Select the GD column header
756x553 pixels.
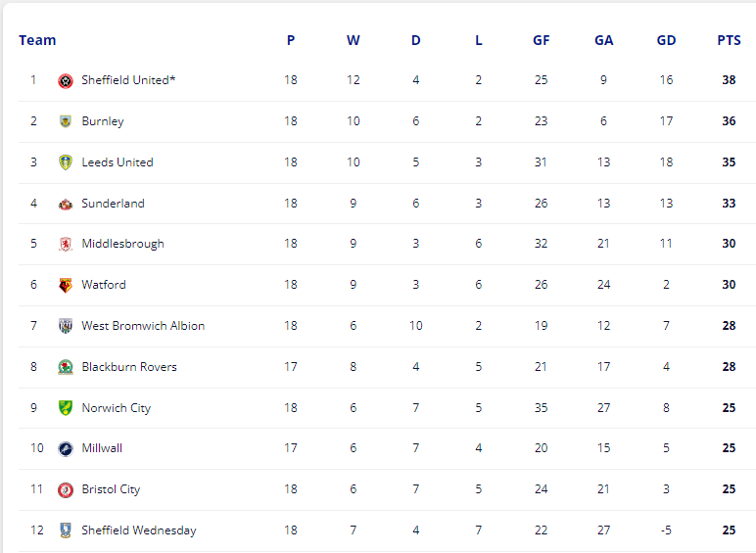click(666, 40)
